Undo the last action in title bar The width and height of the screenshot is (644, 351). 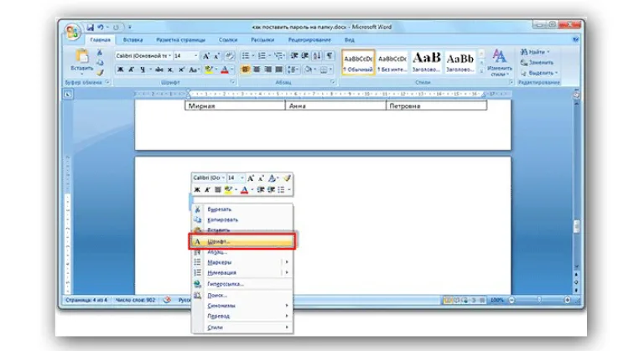(101, 28)
